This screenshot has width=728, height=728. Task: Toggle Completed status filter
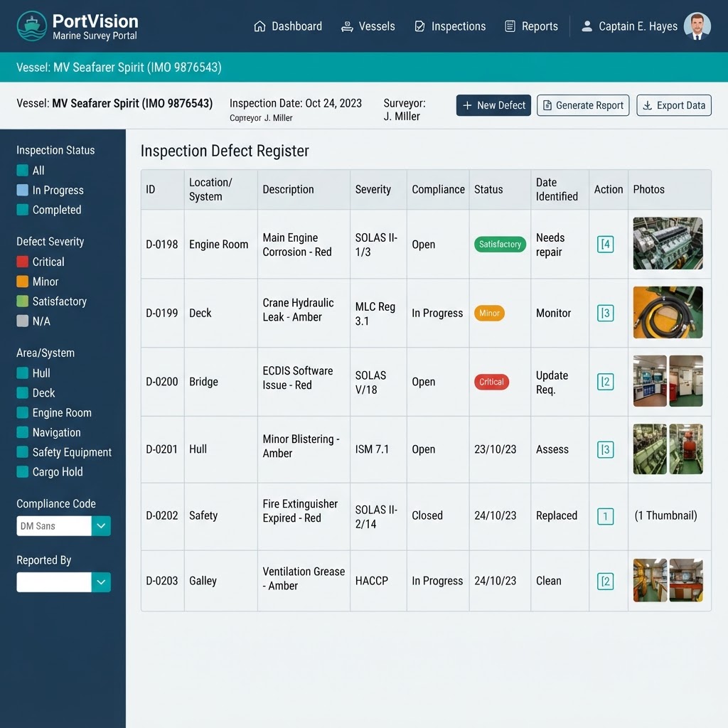[22, 210]
